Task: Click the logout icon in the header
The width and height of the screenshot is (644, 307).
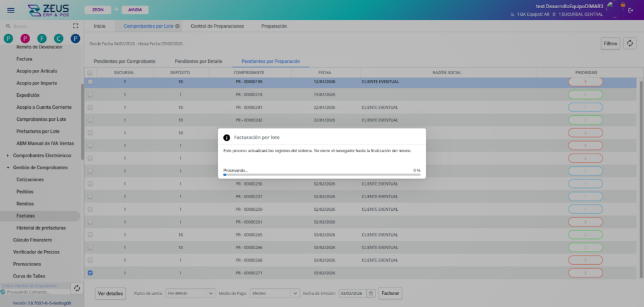Action: click(x=631, y=10)
